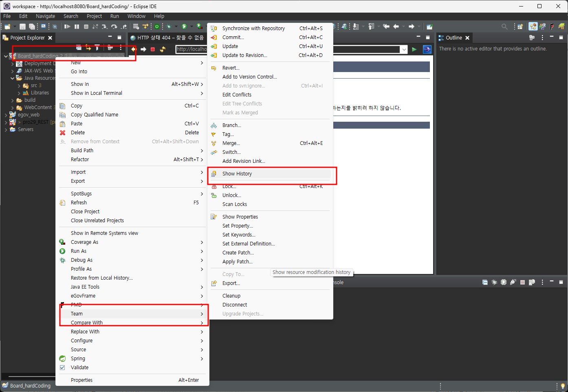568x392 pixels.
Task: Select WebContent folder in tree
Action: click(38, 107)
